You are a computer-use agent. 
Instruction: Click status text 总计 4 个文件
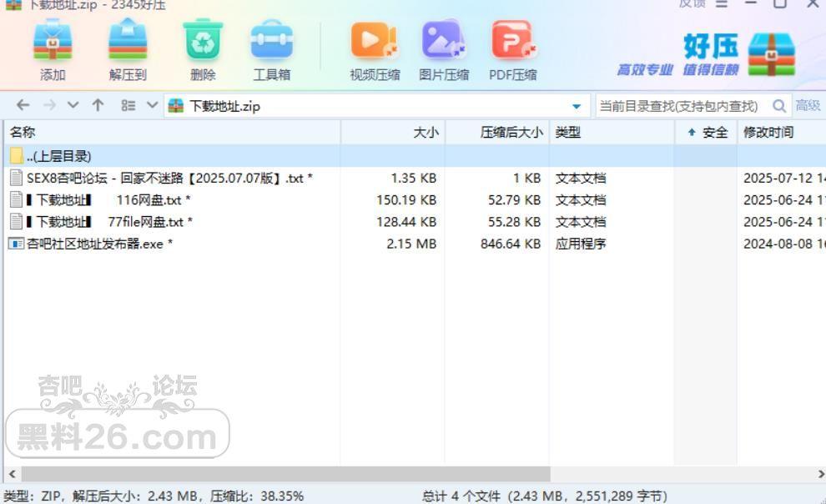click(x=461, y=496)
